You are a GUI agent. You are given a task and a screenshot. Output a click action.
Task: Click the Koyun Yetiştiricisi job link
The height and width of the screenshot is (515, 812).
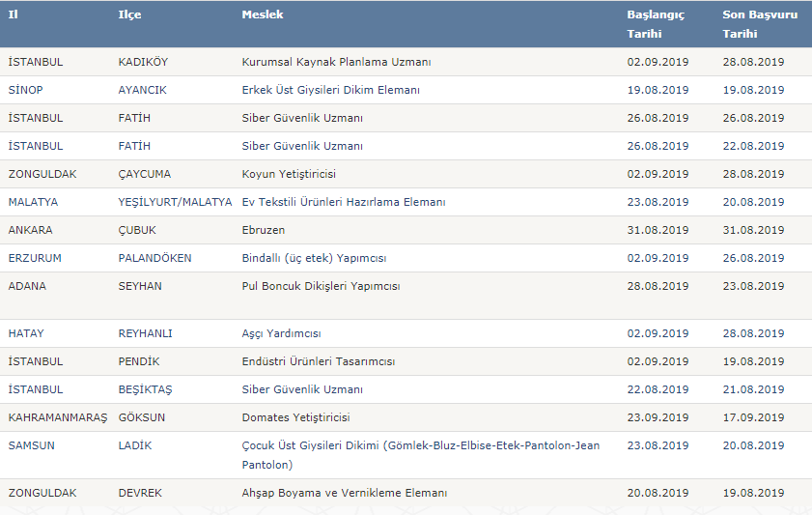tap(289, 174)
